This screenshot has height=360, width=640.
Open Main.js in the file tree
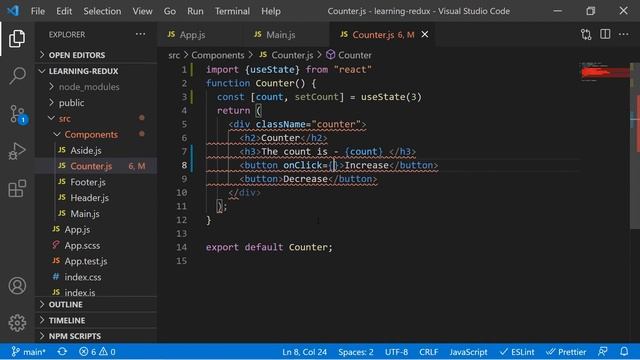coord(96,213)
